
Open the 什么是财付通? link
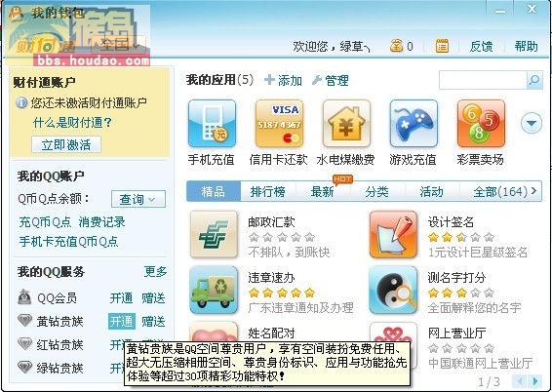tap(72, 123)
